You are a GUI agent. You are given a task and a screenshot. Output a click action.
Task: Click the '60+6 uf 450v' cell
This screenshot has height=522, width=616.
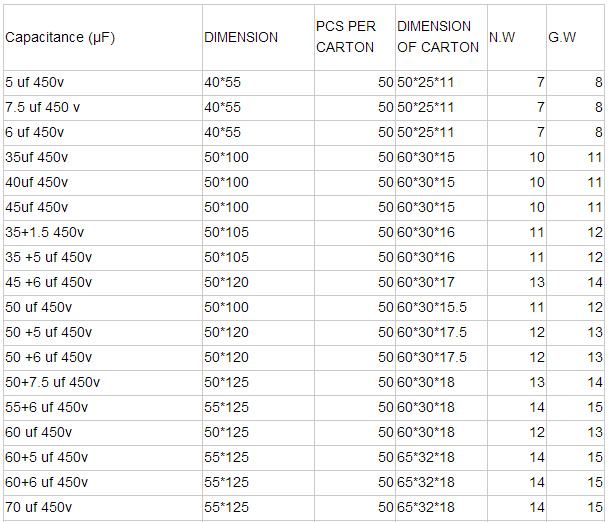point(103,482)
